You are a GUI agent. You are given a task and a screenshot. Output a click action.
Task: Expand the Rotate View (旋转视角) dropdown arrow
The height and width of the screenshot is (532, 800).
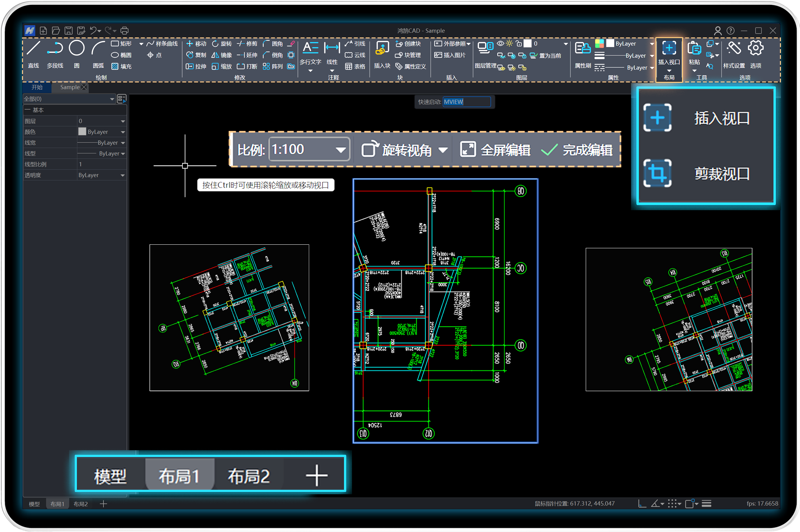[x=443, y=150]
